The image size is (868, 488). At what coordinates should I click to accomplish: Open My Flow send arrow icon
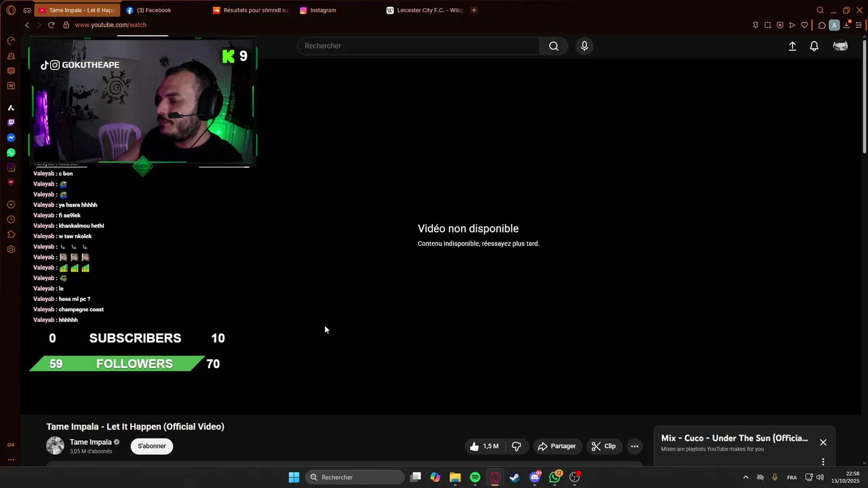(x=792, y=25)
